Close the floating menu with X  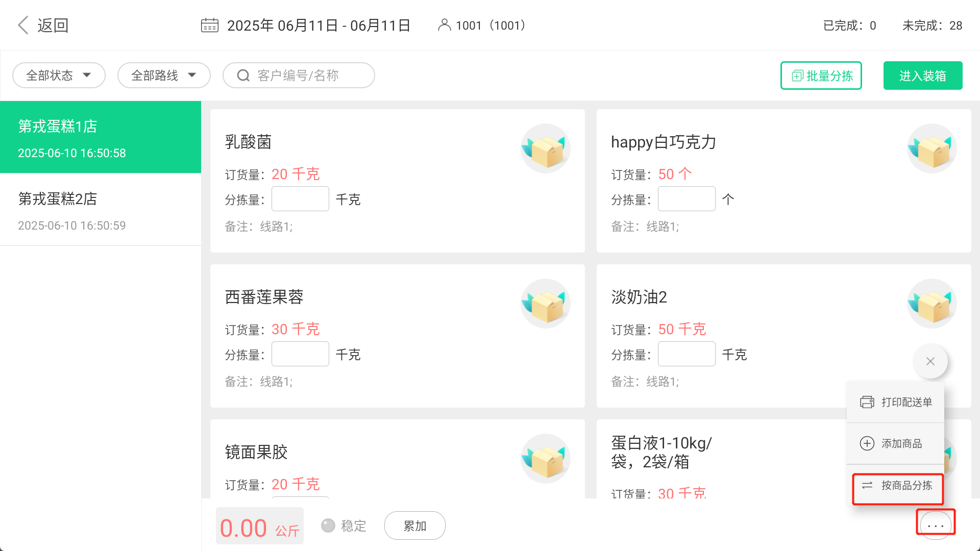coord(930,361)
